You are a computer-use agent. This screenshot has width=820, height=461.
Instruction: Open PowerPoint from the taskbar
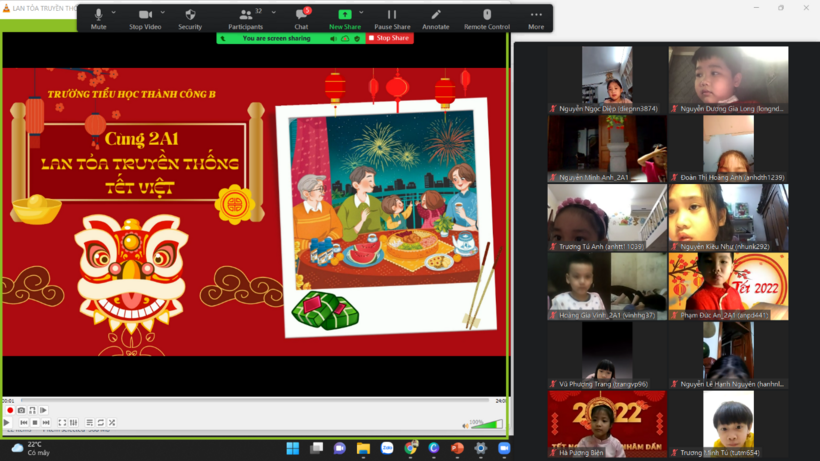457,448
